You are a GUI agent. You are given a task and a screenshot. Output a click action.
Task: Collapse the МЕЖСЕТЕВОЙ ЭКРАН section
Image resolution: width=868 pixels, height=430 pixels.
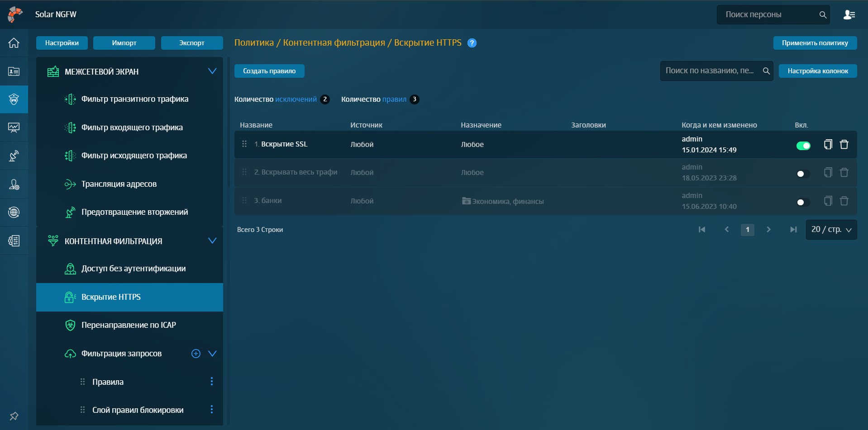point(212,71)
